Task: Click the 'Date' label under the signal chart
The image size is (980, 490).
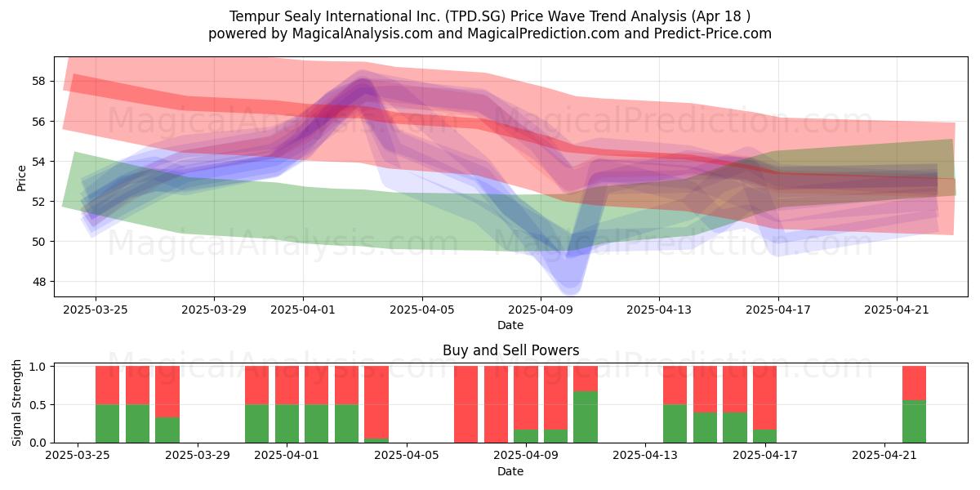Action: coord(510,471)
